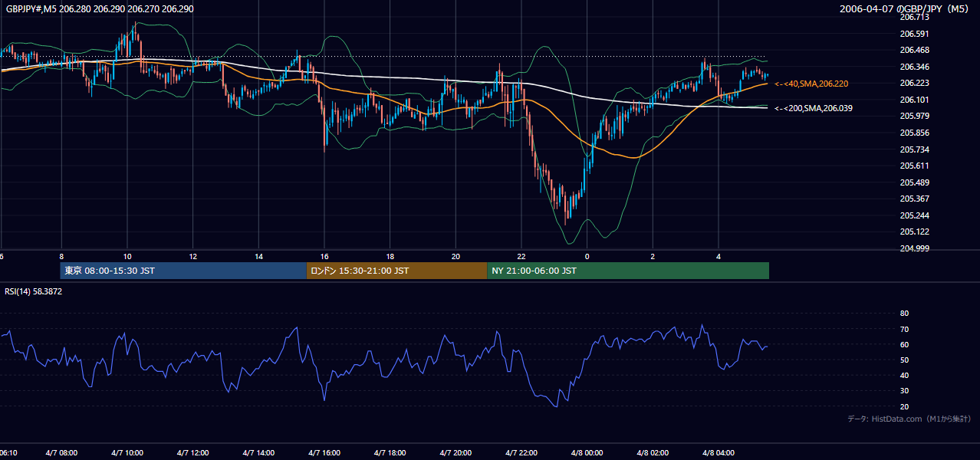The height and width of the screenshot is (460, 980).
Task: Select the London 15:30-21:00 JST session bar
Action: click(x=396, y=271)
